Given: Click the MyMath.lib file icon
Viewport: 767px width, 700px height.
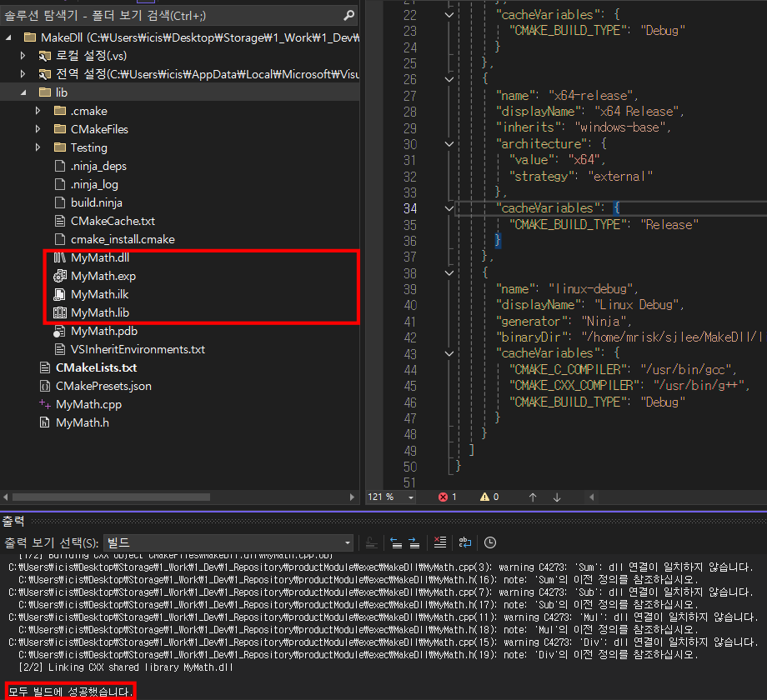Looking at the screenshot, I should point(60,312).
